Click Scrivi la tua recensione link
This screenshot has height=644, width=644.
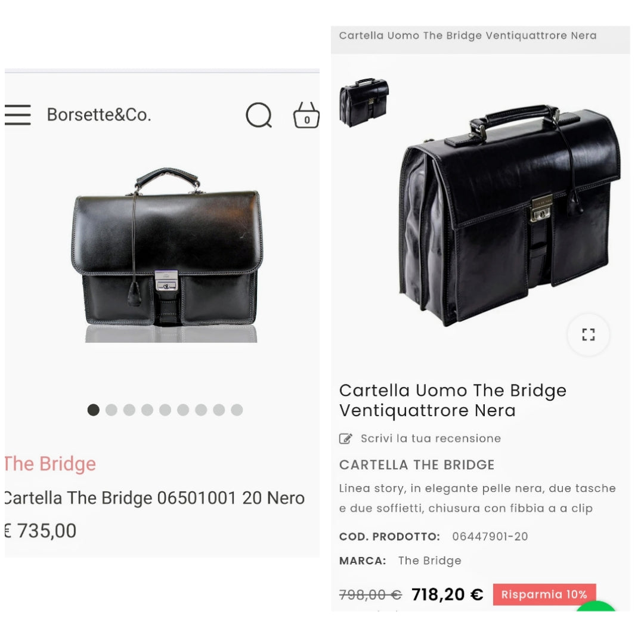(x=431, y=439)
